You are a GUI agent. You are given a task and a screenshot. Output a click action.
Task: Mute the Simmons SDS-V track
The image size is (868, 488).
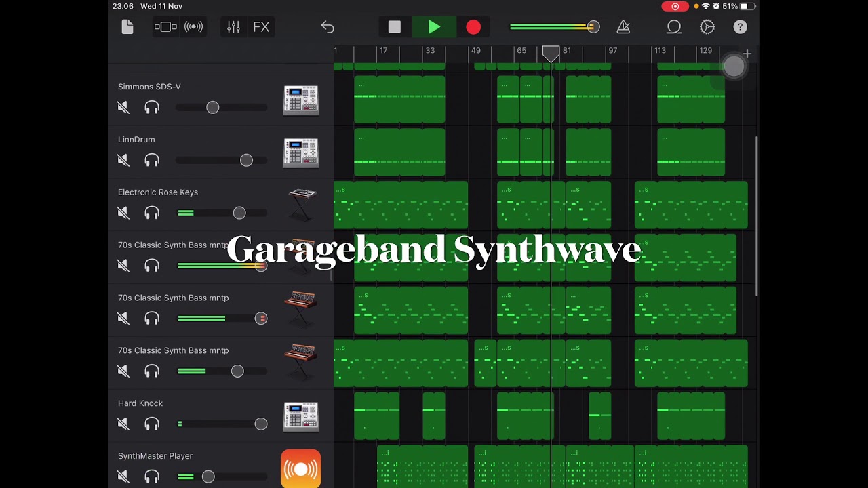point(123,107)
